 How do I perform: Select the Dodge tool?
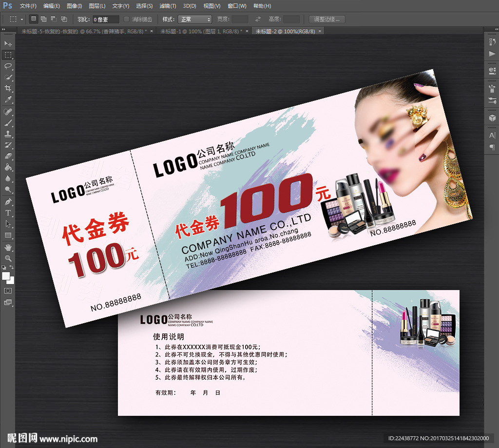pyautogui.click(x=8, y=190)
